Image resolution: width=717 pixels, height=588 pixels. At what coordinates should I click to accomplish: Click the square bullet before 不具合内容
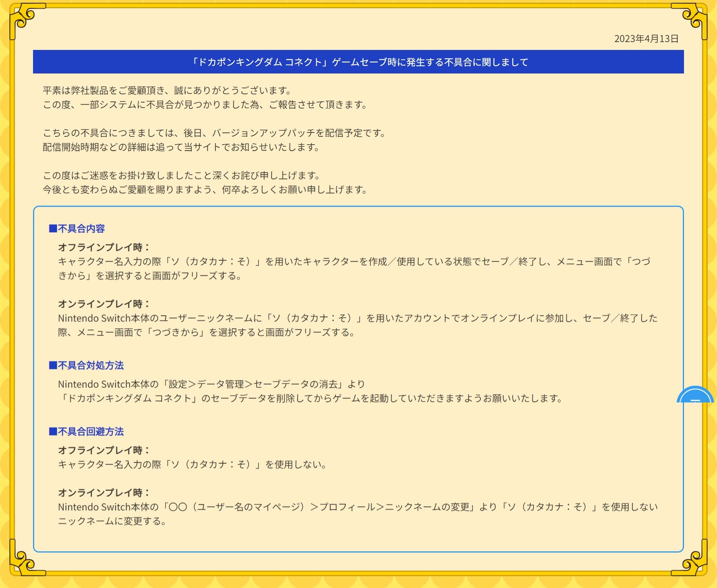tap(53, 229)
